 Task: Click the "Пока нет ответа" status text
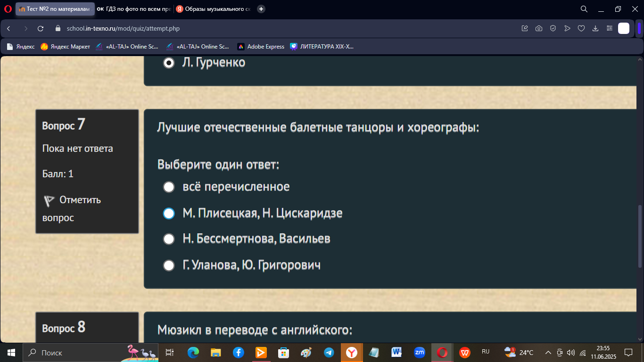click(x=78, y=149)
